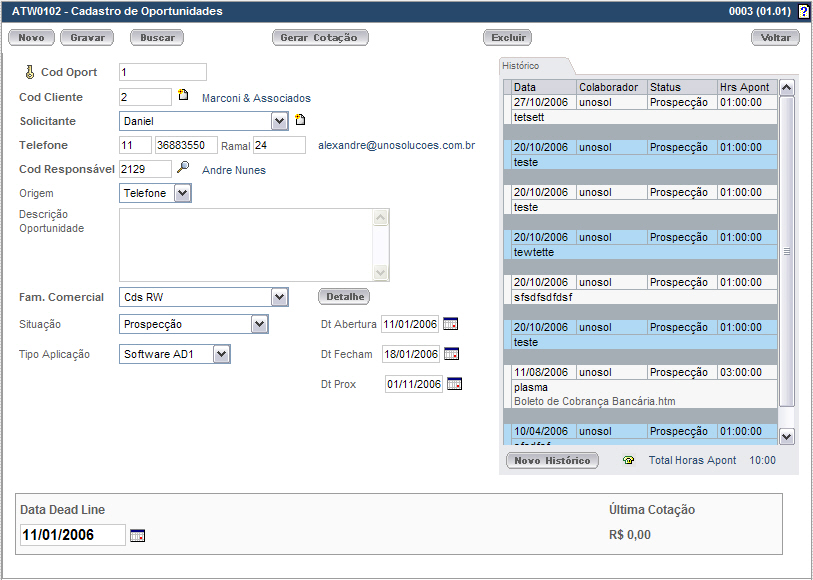
Task: Click the help question mark icon
Action: click(804, 12)
